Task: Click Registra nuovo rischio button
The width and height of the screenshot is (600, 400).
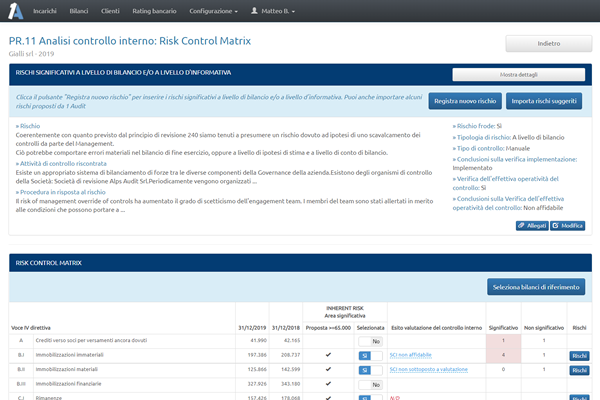Action: (x=465, y=101)
